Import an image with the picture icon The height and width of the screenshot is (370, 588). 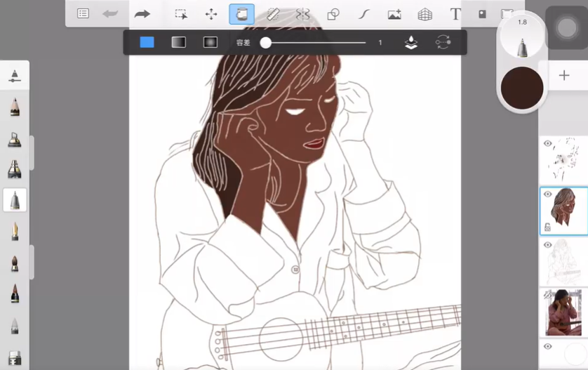coord(394,14)
